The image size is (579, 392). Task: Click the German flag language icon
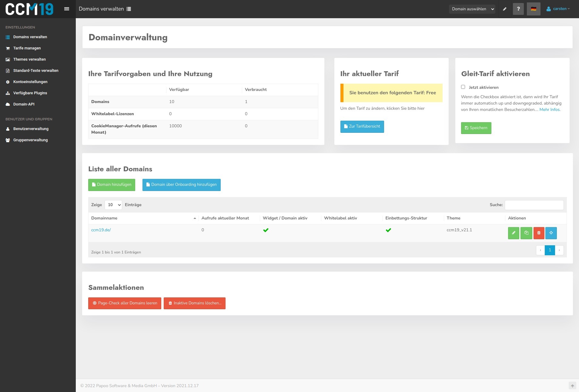[x=534, y=9]
